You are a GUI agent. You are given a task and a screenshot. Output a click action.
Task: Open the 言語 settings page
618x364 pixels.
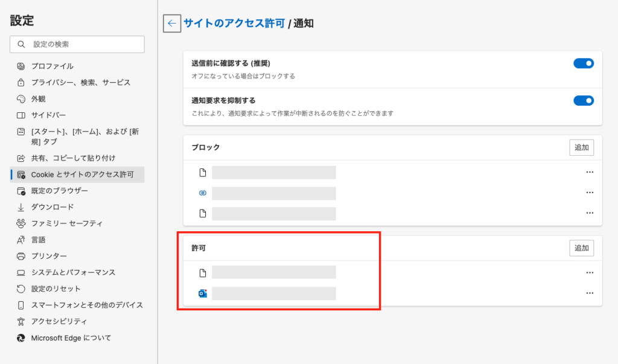tap(39, 240)
